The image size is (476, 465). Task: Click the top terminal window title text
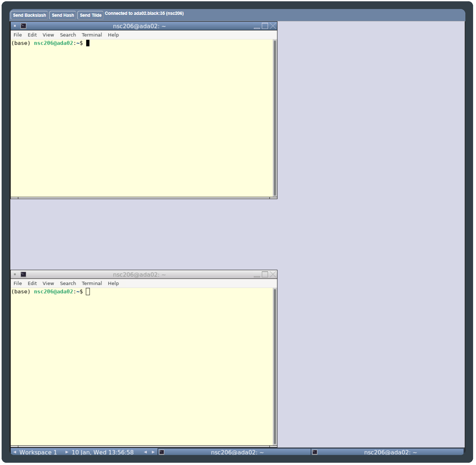coord(139,26)
